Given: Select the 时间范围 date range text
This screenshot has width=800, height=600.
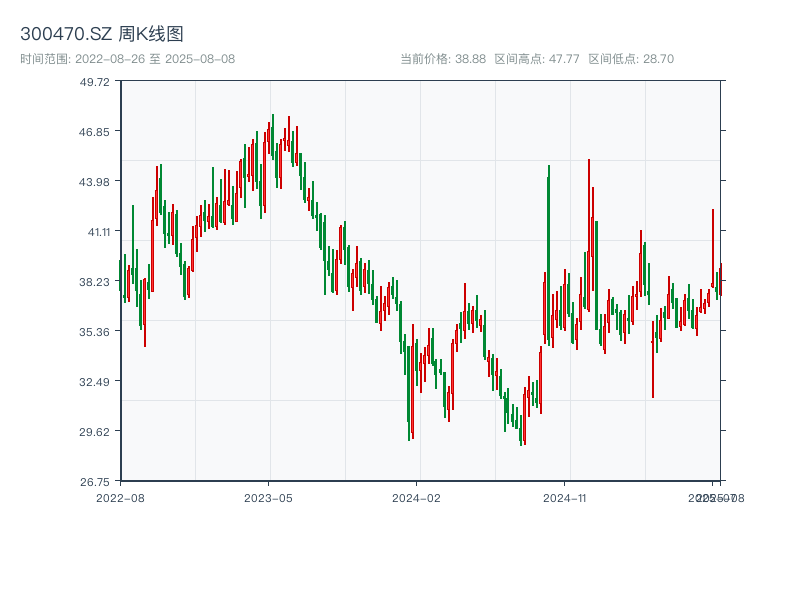Looking at the screenshot, I should (128, 59).
